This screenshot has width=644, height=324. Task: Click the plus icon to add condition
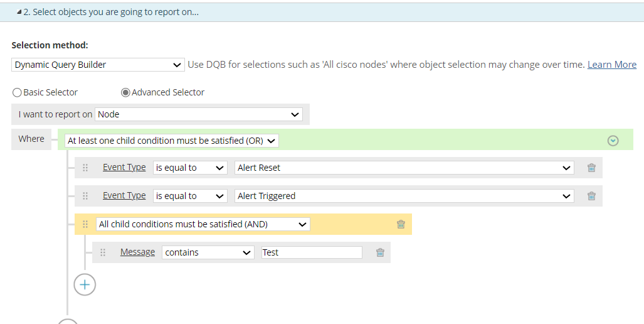tap(85, 284)
